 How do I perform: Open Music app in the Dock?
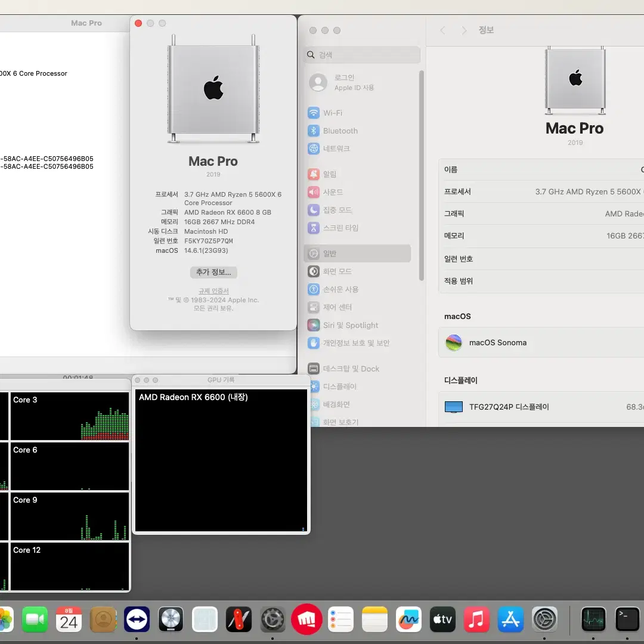476,619
